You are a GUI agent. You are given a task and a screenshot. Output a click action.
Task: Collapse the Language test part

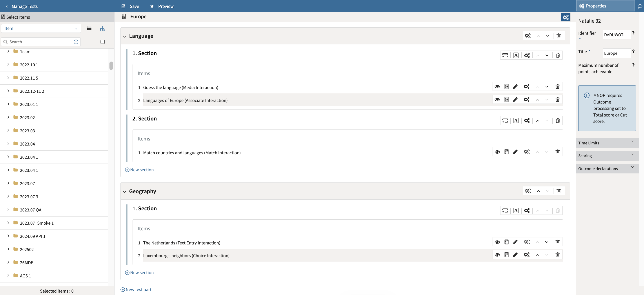124,36
